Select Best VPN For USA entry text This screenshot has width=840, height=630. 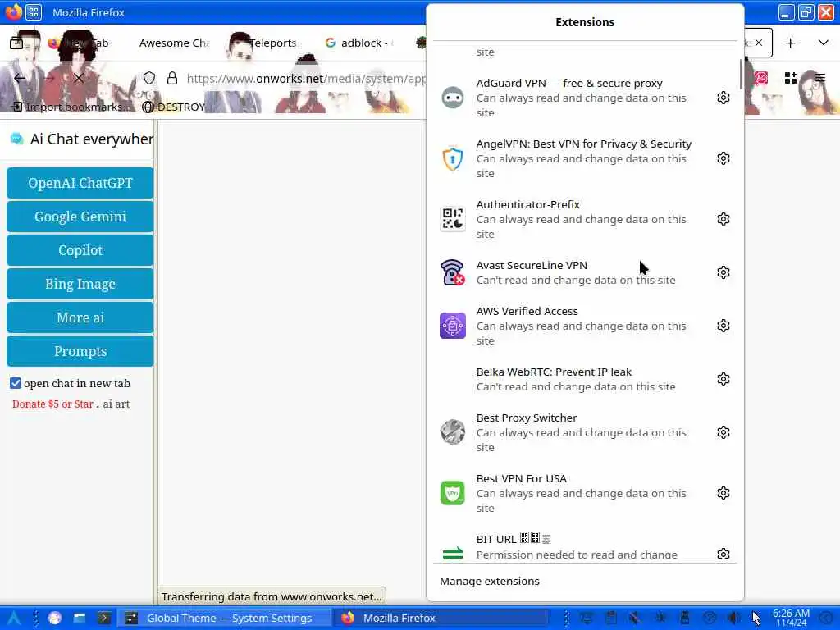click(x=521, y=478)
